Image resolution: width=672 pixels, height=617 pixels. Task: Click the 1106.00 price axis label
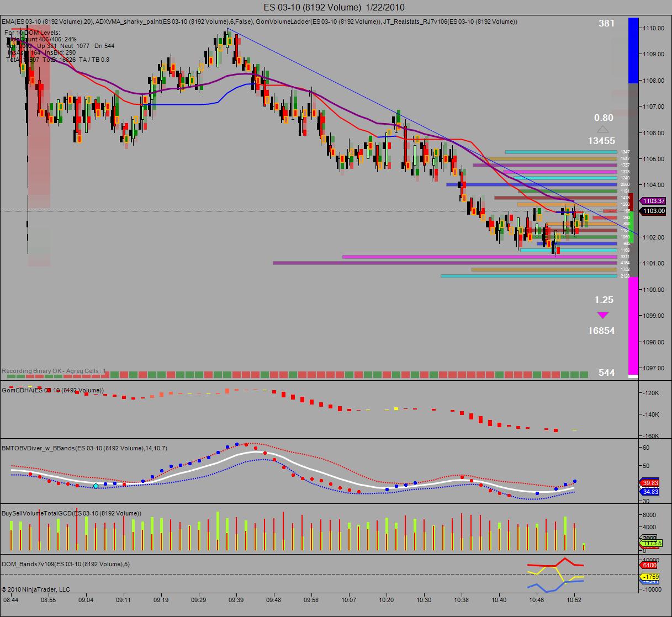(653, 132)
